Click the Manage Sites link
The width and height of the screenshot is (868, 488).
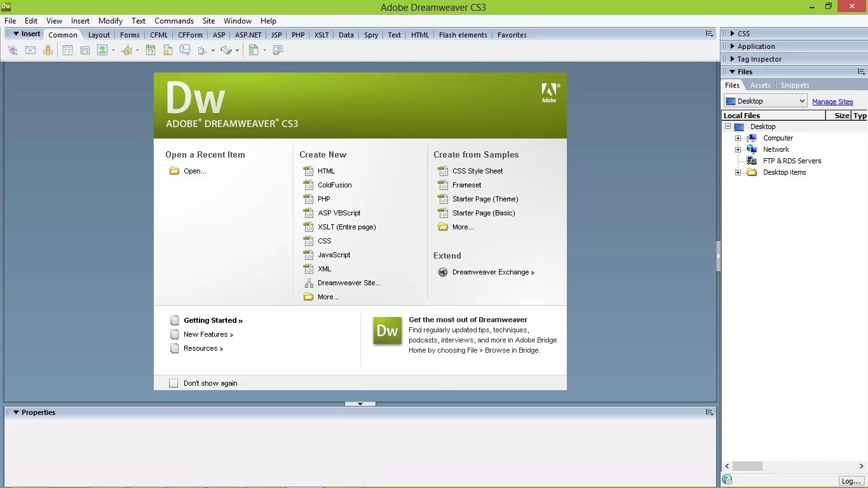[832, 102]
